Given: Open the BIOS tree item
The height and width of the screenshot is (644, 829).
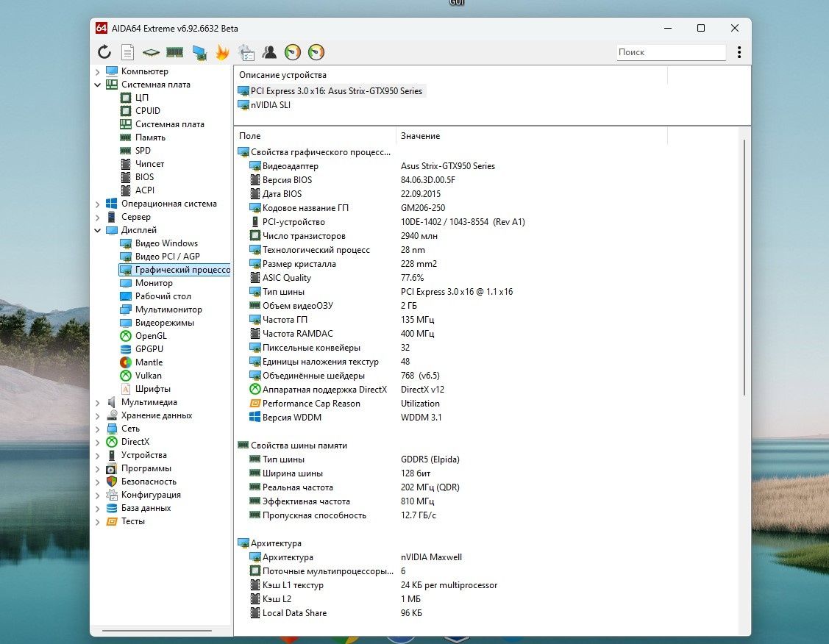Looking at the screenshot, I should (x=144, y=177).
